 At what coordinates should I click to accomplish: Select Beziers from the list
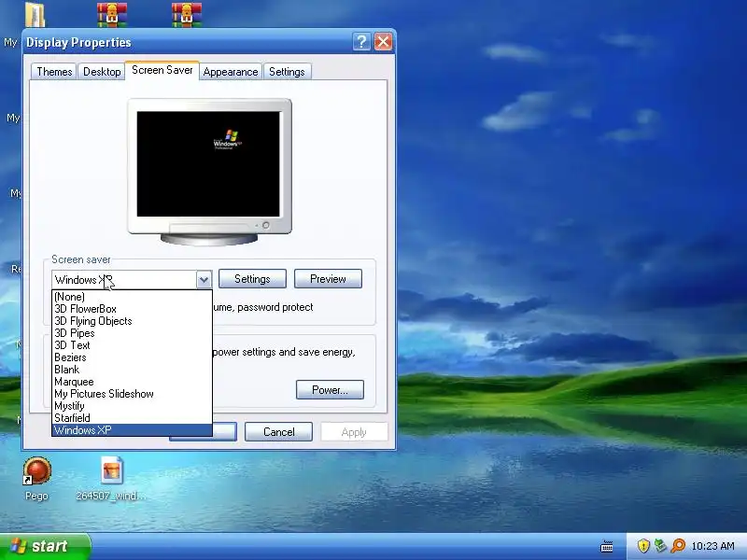click(132, 357)
